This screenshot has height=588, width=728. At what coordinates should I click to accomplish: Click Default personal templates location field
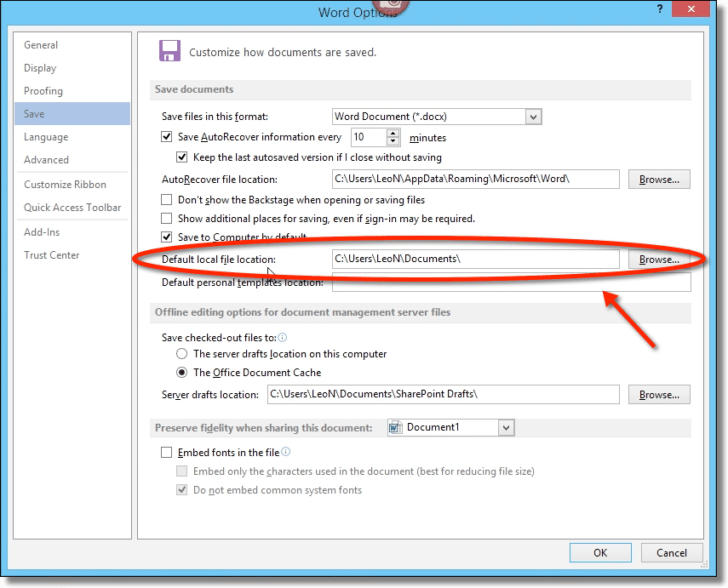(511, 283)
